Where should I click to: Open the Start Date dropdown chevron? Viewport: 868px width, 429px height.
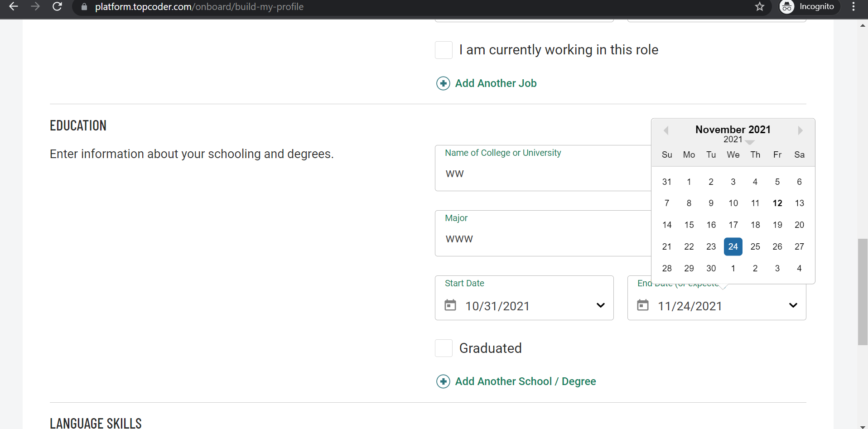(601, 305)
